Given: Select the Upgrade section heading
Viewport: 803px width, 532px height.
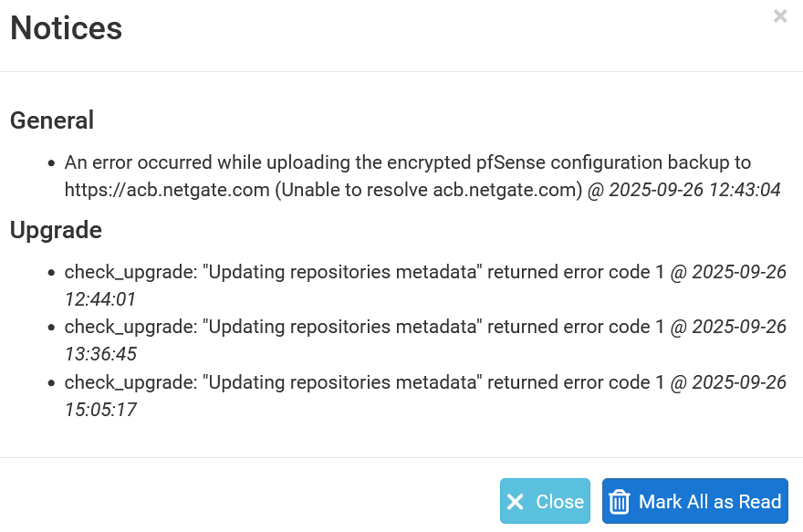Looking at the screenshot, I should pos(56,230).
